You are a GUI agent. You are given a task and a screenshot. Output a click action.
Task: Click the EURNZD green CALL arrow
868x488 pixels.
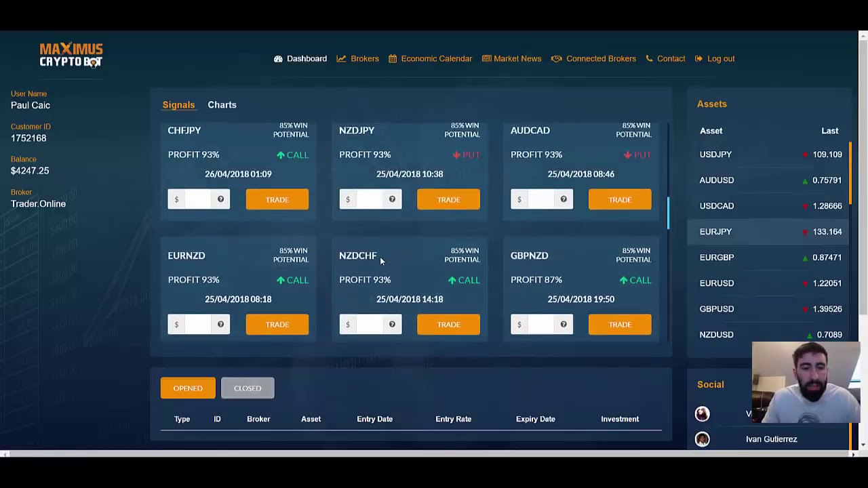(280, 280)
